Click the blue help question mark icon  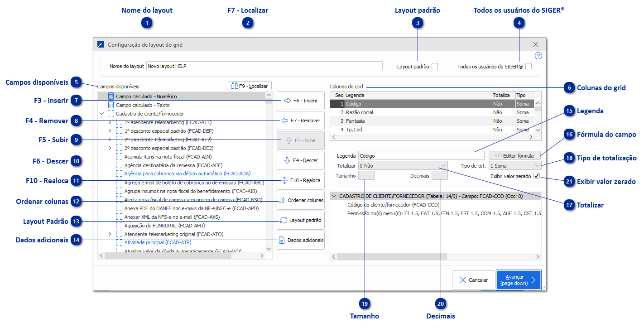pos(538,56)
